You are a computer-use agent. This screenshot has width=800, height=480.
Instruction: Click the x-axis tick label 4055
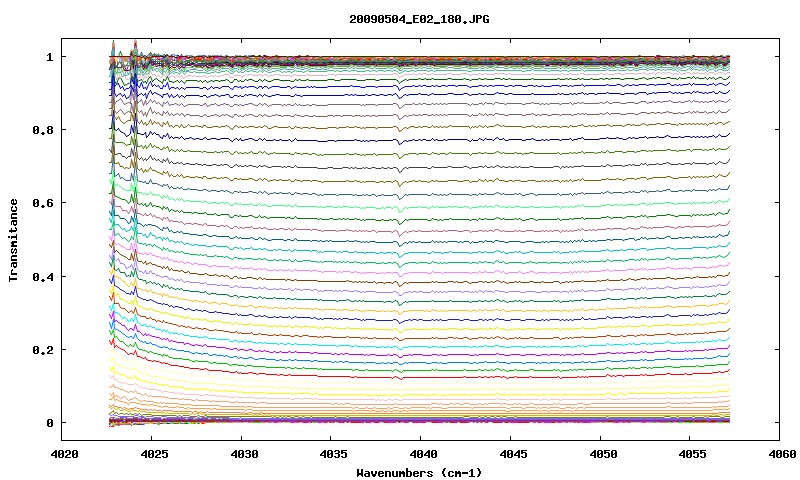pyautogui.click(x=692, y=453)
